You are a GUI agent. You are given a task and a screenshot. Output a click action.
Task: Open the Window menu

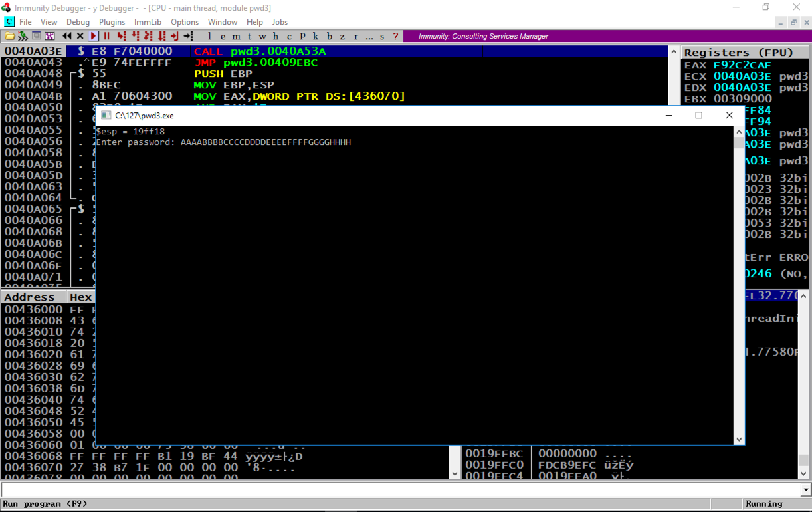(222, 22)
